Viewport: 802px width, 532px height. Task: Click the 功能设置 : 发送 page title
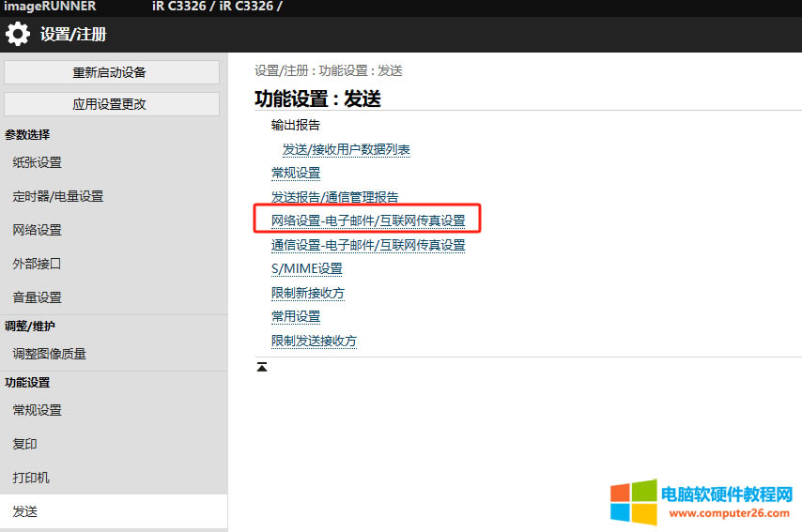click(x=317, y=99)
